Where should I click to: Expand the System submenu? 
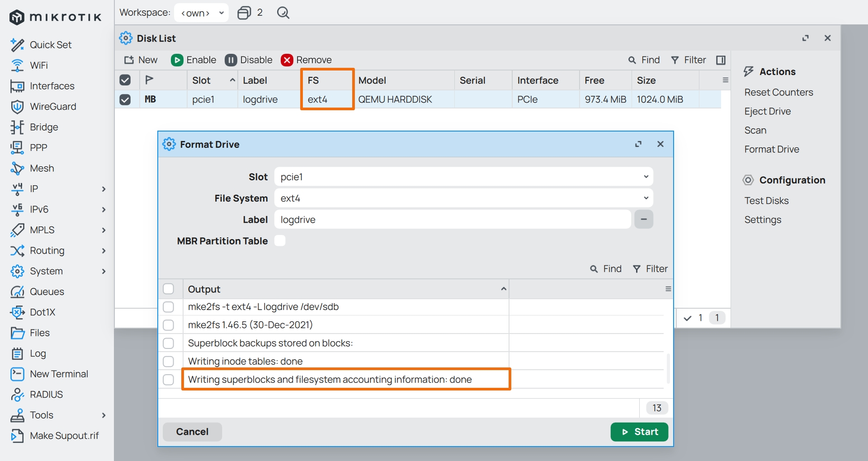pyautogui.click(x=104, y=271)
